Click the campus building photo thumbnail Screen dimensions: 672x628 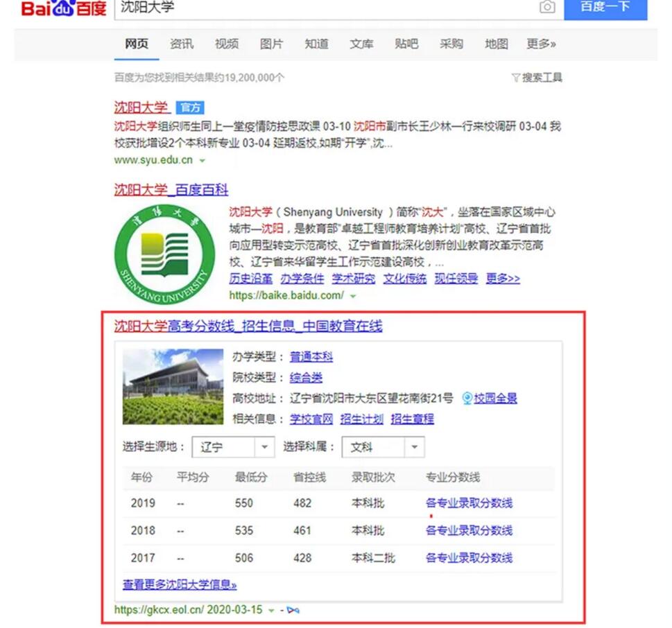(x=173, y=387)
